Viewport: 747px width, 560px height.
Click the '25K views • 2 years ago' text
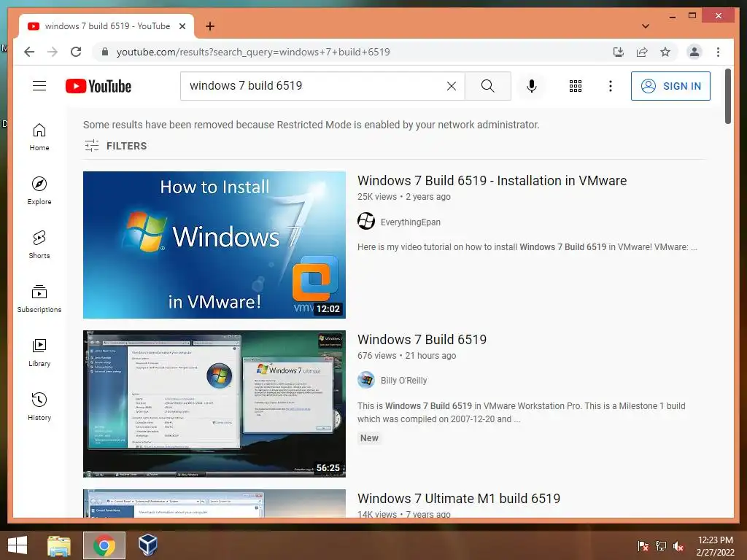coord(404,197)
